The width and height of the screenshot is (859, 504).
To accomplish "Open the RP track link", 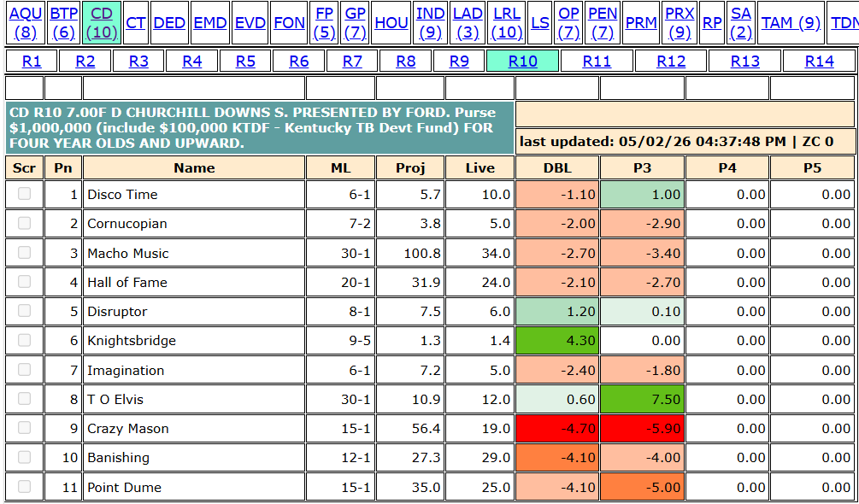I will [x=712, y=22].
